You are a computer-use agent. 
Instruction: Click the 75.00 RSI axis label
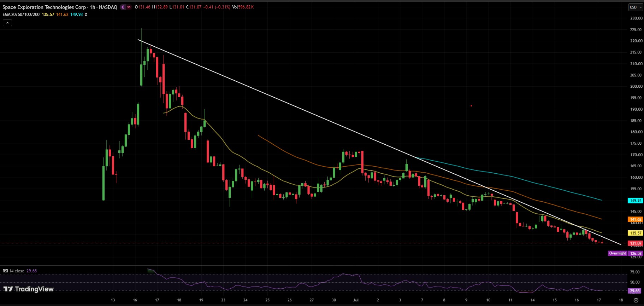point(635,272)
